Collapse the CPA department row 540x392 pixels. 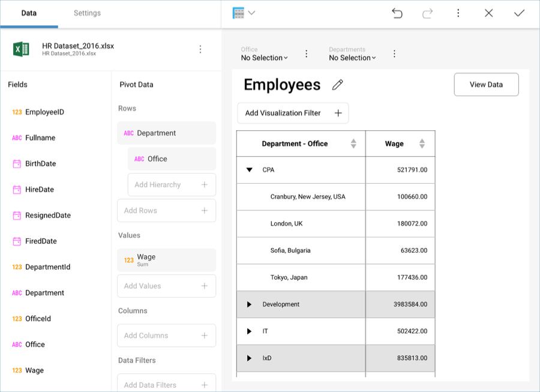[249, 170]
